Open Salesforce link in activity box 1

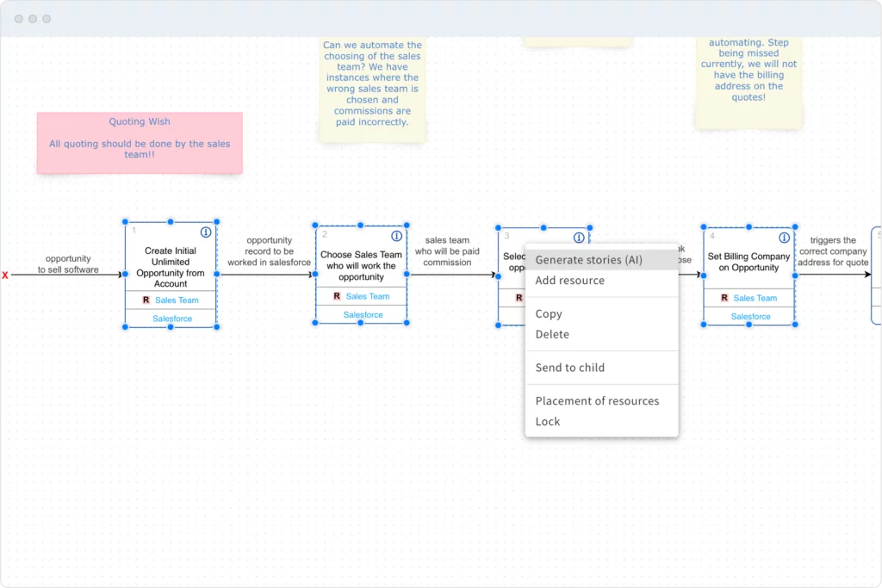click(172, 319)
